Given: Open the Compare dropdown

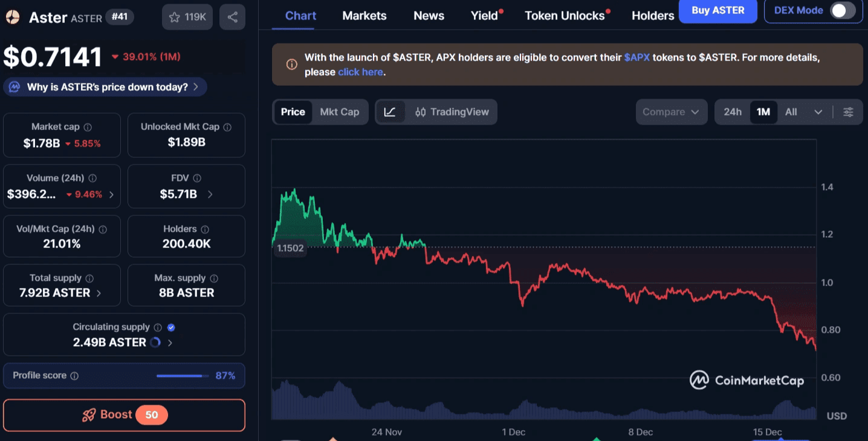Looking at the screenshot, I should click(x=671, y=112).
